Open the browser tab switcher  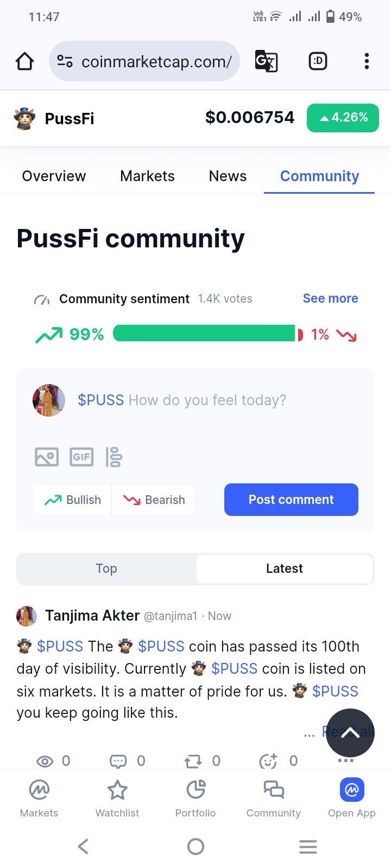click(318, 61)
